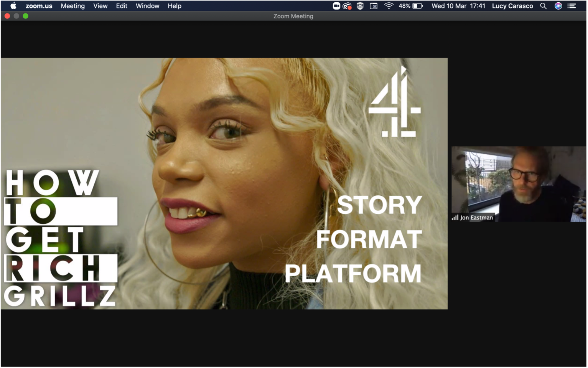Click the signal strength bars beside Jon Eastman
588x368 pixels.
[x=455, y=218]
